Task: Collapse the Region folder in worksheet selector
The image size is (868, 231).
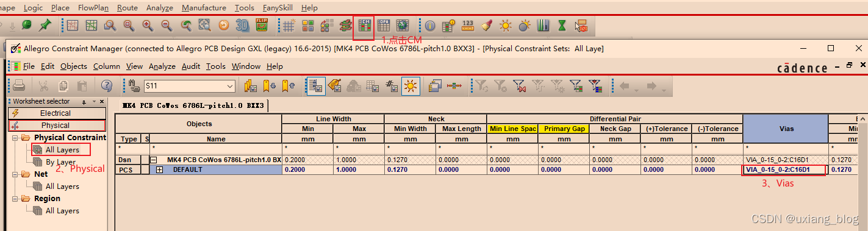Action: pyautogui.click(x=16, y=199)
